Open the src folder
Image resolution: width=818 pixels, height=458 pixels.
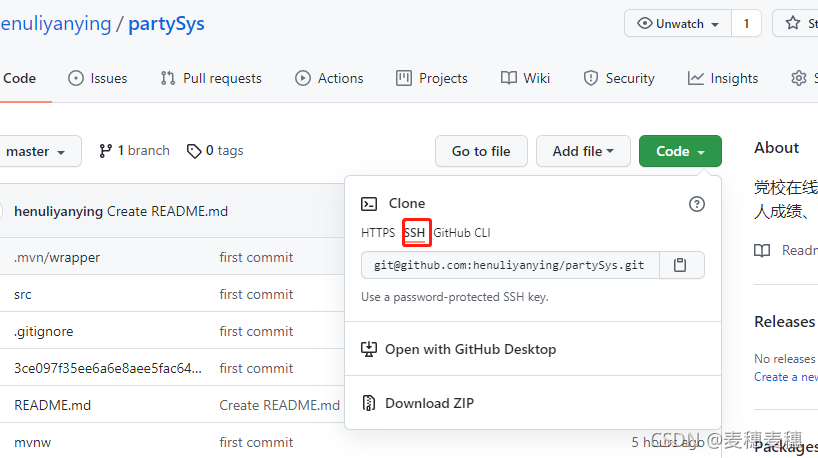23,295
